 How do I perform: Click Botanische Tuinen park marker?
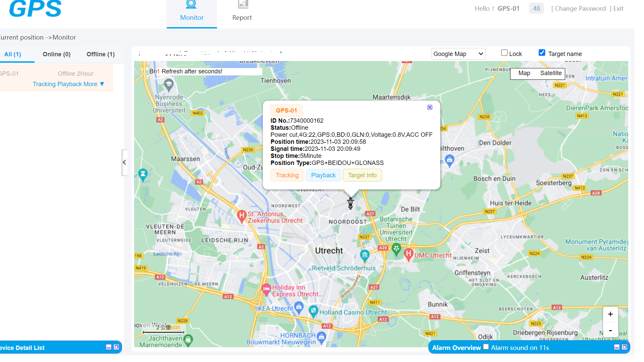(x=396, y=249)
